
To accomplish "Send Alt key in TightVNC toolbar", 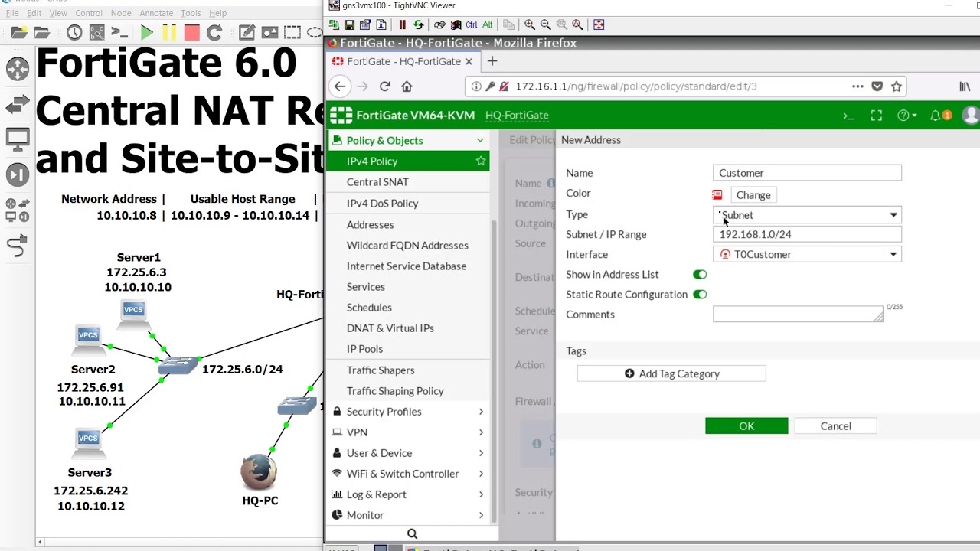I will click(x=488, y=24).
